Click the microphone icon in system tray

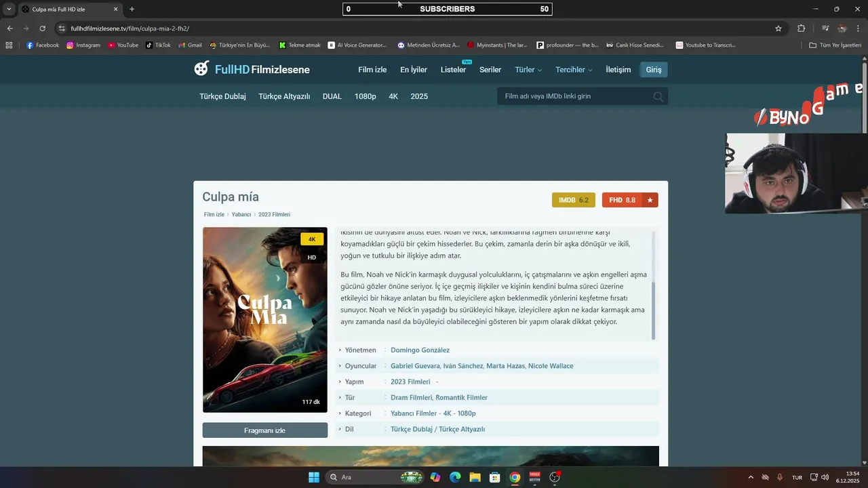point(780,477)
